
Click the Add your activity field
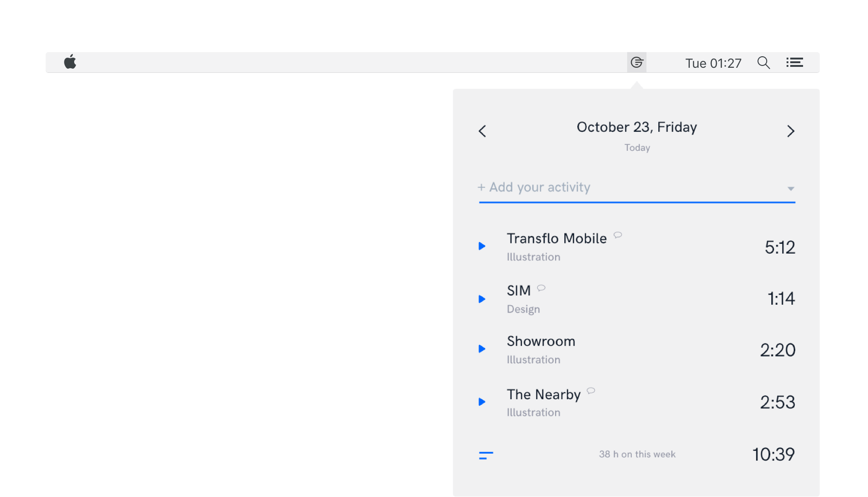click(637, 188)
